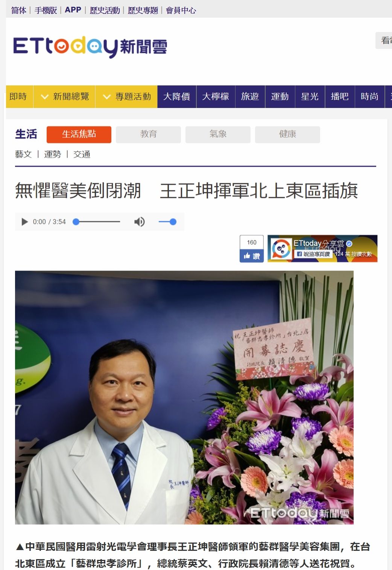Adjust the audio volume slider
This screenshot has height=570, width=392.
click(167, 222)
